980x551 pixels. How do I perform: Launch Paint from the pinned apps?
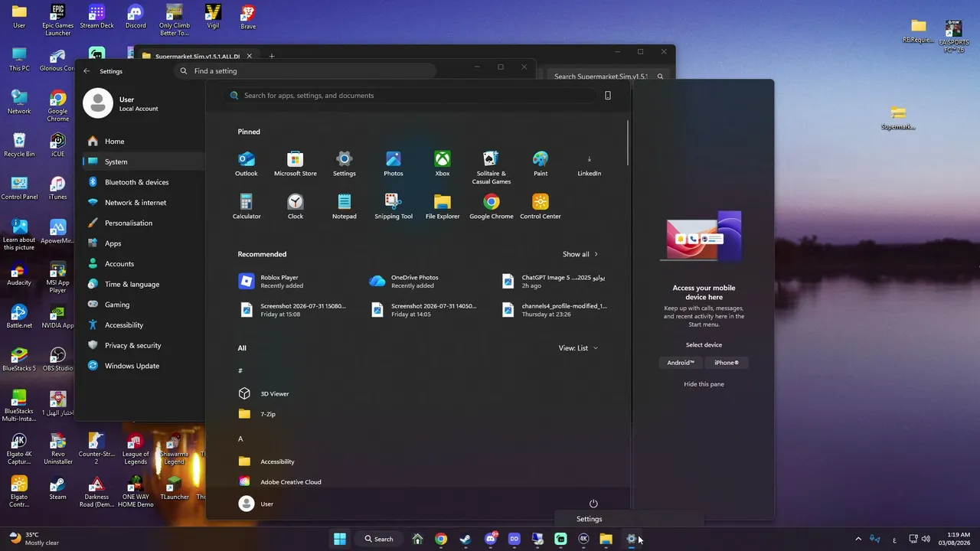coord(541,164)
